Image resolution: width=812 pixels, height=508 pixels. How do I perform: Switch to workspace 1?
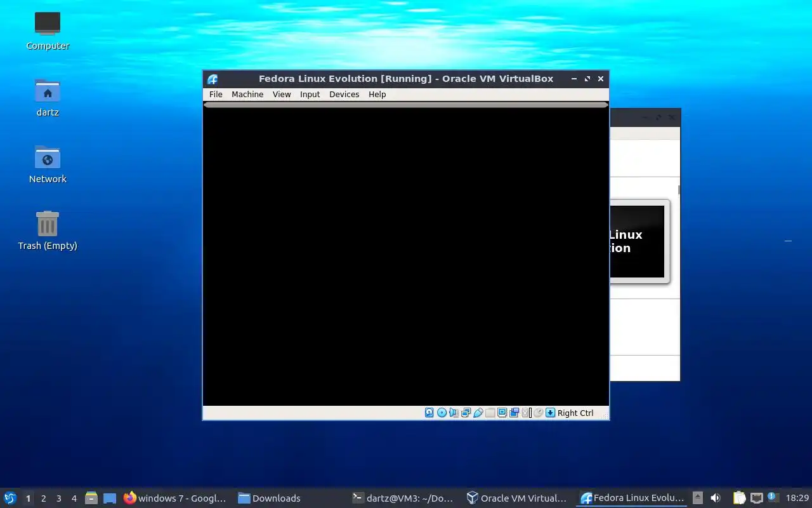coord(28,498)
